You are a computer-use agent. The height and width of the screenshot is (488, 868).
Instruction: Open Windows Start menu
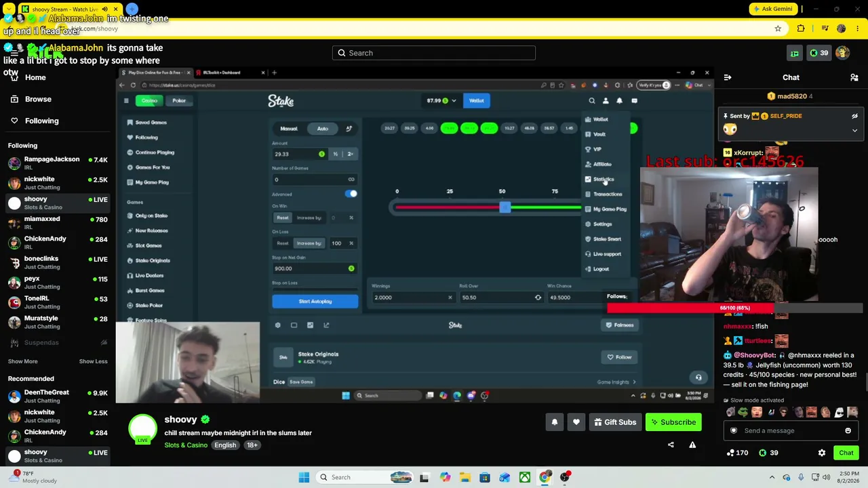[x=303, y=477]
